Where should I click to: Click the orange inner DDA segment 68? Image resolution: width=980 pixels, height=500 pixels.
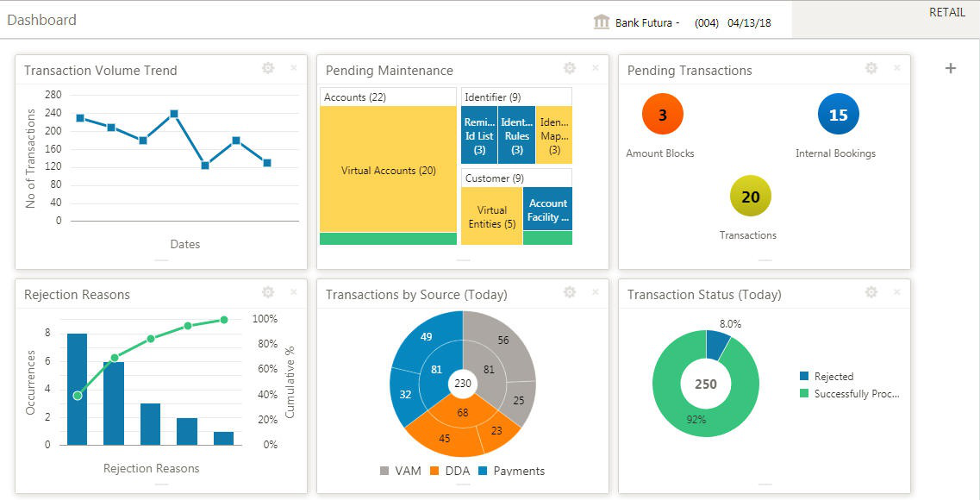(x=463, y=412)
